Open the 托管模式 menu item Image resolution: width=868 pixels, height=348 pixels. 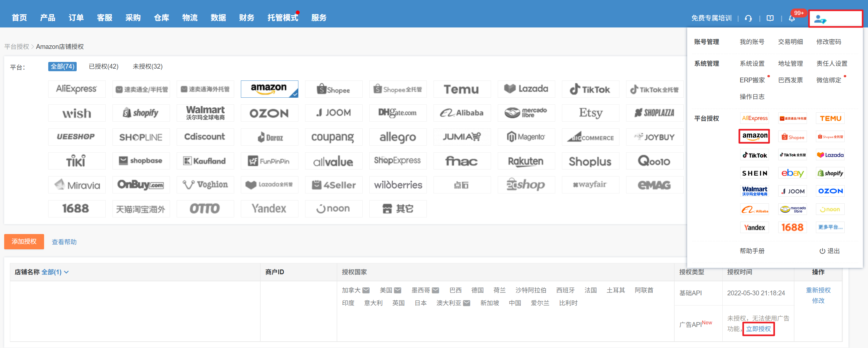(282, 18)
